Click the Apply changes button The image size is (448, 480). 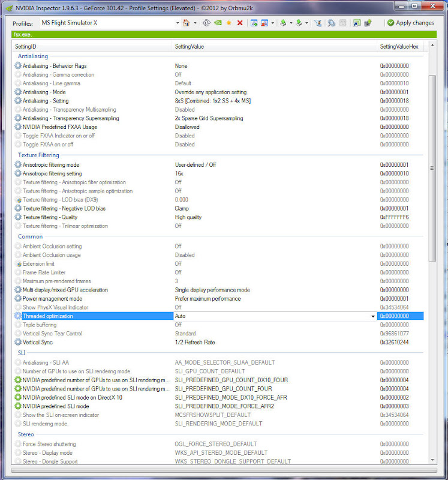click(x=410, y=23)
